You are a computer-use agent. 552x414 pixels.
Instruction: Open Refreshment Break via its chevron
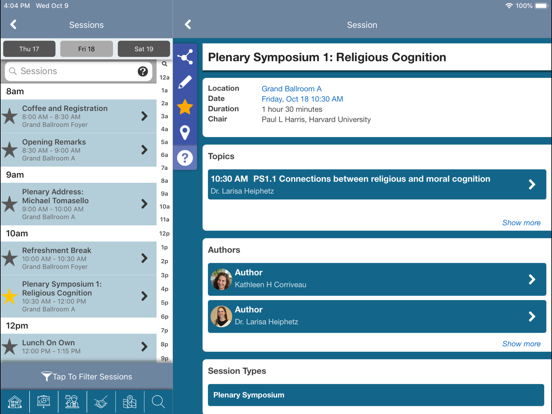point(144,258)
